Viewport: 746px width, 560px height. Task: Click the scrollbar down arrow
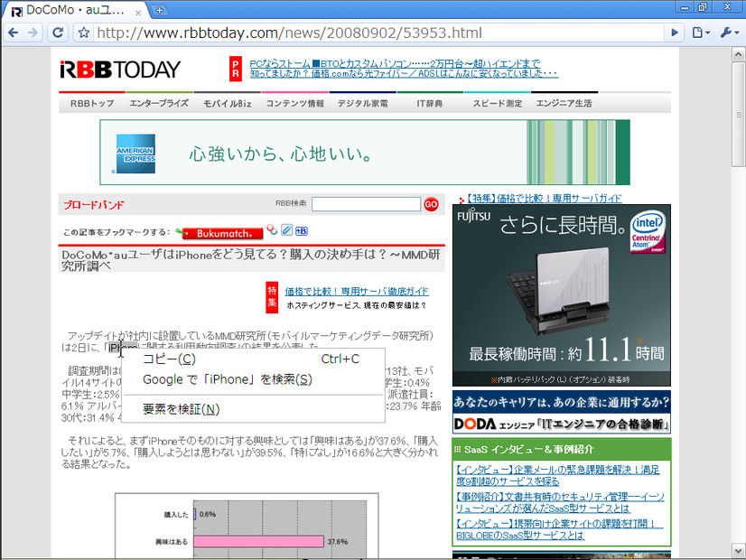pos(739,550)
